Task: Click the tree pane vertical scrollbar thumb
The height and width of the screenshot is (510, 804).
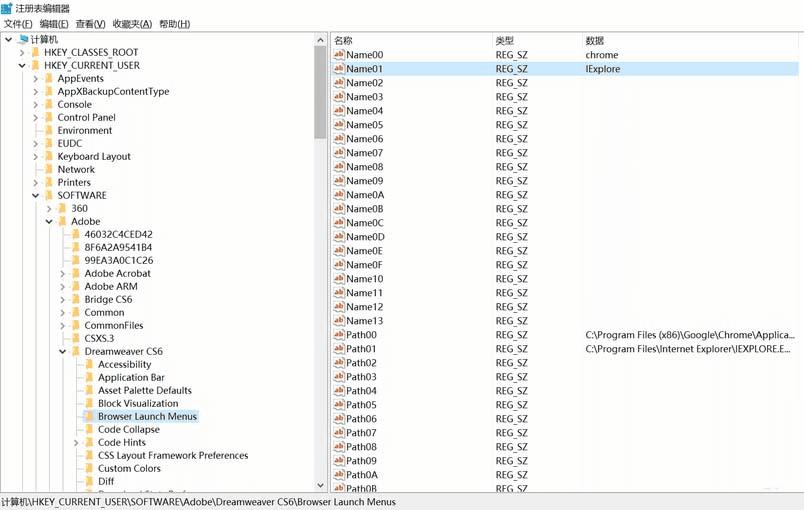Action: coord(320,92)
